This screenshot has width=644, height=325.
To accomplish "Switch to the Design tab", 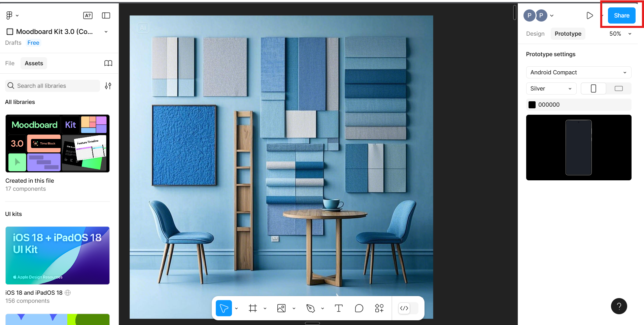I will click(535, 34).
